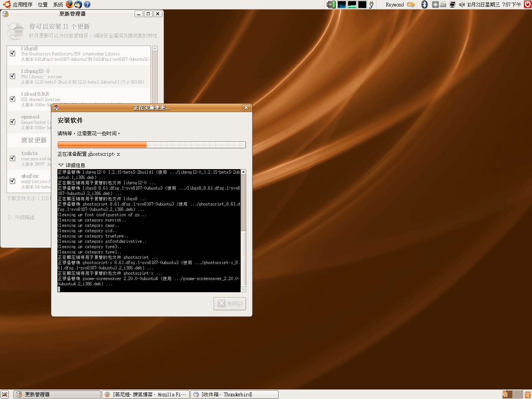Switch to the Mozilla Firefox taskbar window
Viewport: 532px width, 399px height.
[146, 394]
